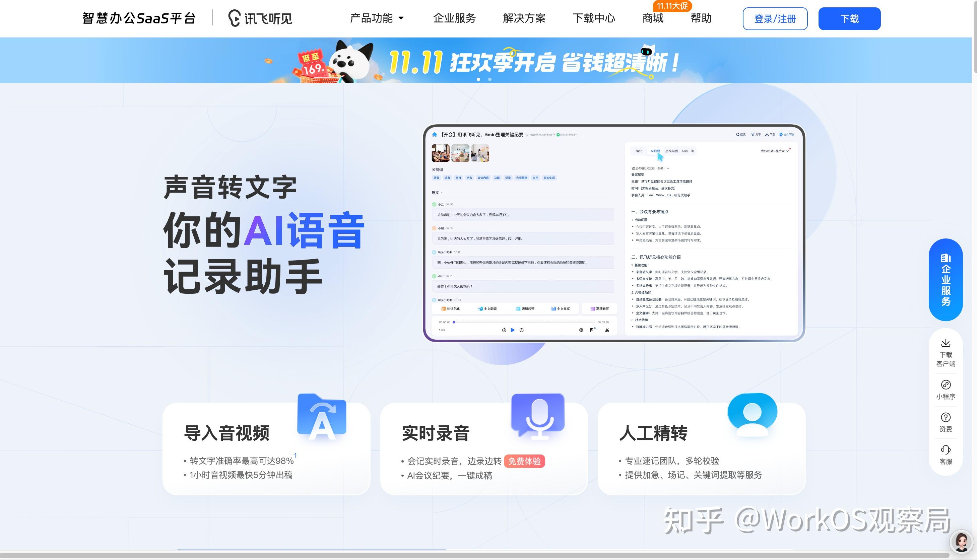This screenshot has width=977, height=560.
Task: Open the 导入音视频 card title
Action: (x=226, y=433)
